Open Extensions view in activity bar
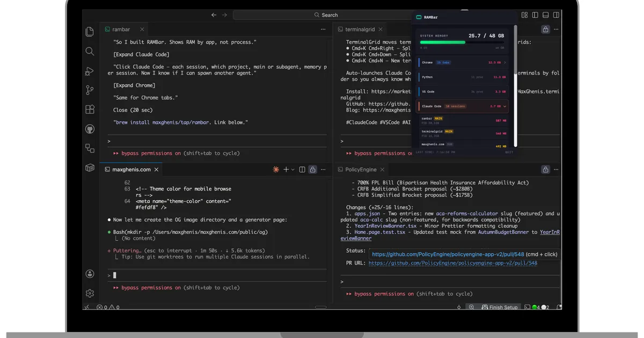Viewport: 644px width, 338px height. pos(90,109)
